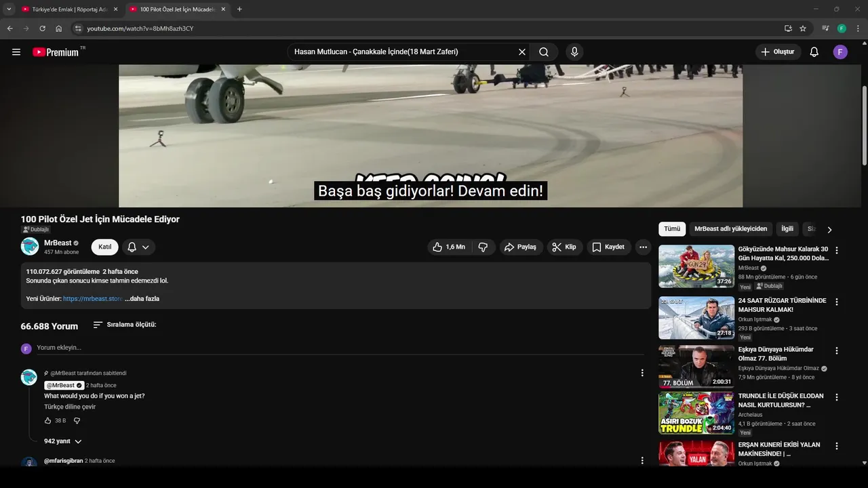Viewport: 868px width, 488px height.
Task: Open the Oluştur create menu
Action: (x=778, y=52)
